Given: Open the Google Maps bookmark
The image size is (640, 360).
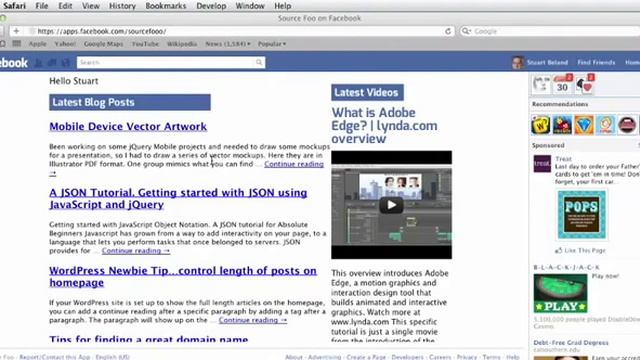Looking at the screenshot, I should (x=103, y=44).
